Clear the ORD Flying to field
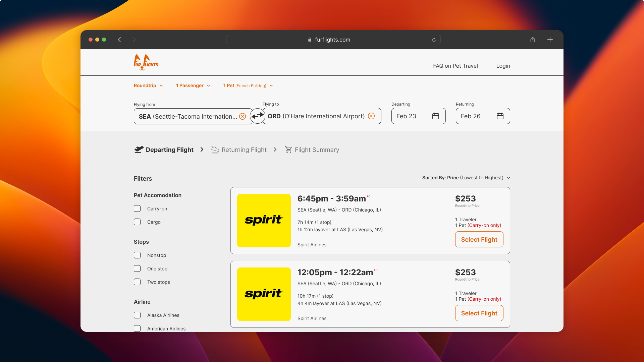The image size is (644, 362). 371,116
